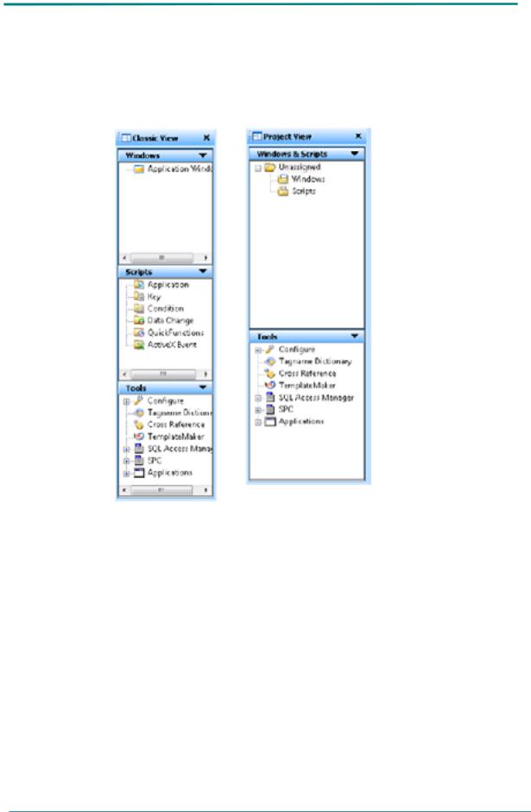
Task: Click right scroll arrow in Windows pane
Action: coord(205,257)
